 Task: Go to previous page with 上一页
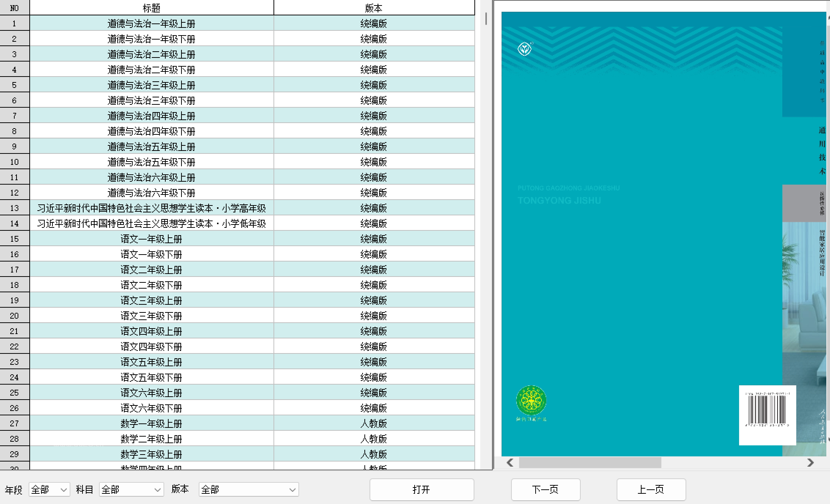coord(651,489)
